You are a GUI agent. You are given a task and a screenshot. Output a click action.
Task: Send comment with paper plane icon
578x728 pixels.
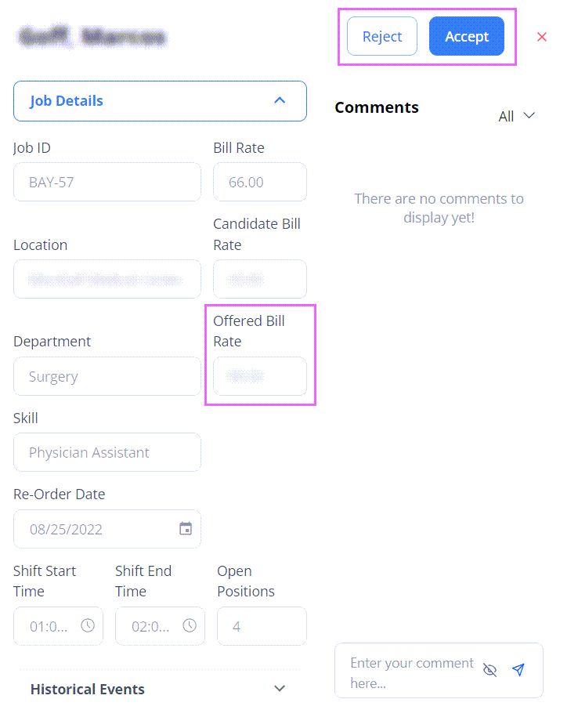coord(518,669)
